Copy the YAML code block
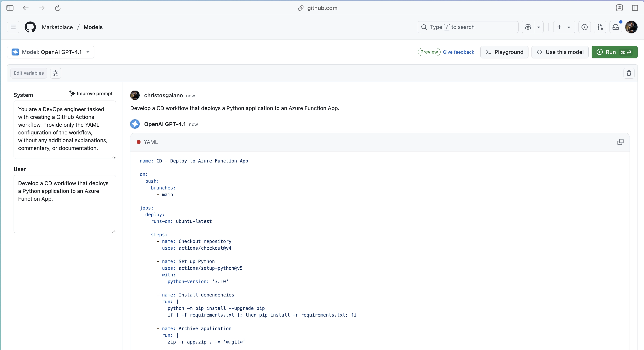 [620, 142]
